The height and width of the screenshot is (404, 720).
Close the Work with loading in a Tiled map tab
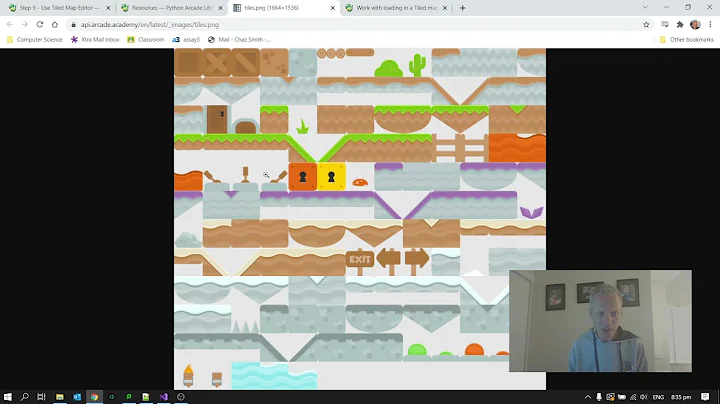click(x=444, y=8)
